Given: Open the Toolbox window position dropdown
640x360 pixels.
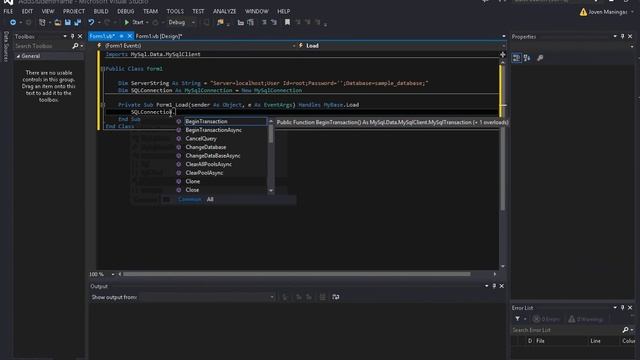Looking at the screenshot, I should pos(65,36).
